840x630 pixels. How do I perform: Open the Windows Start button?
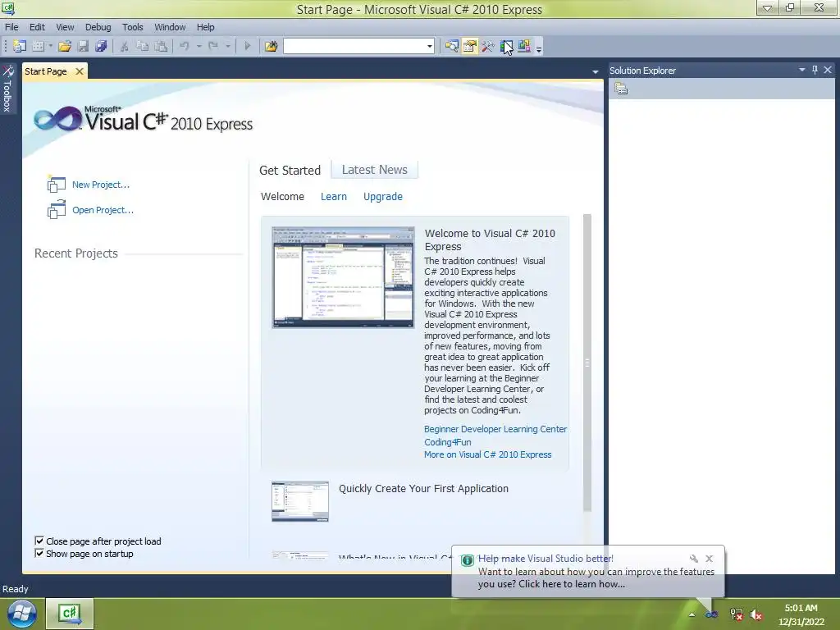click(x=21, y=614)
